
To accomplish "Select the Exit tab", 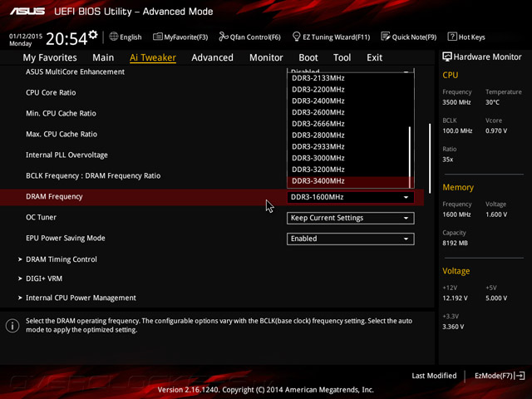I will [x=374, y=57].
